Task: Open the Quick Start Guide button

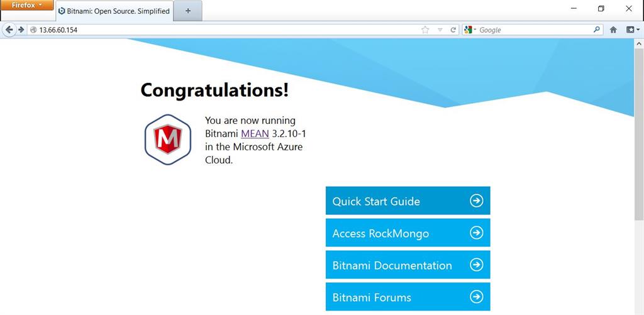Action: [408, 201]
